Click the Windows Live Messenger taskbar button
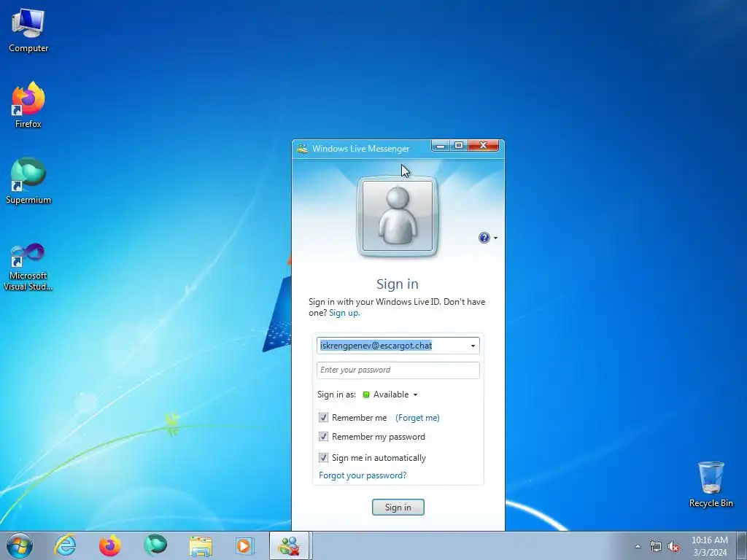Viewport: 747px width, 560px height. tap(290, 545)
